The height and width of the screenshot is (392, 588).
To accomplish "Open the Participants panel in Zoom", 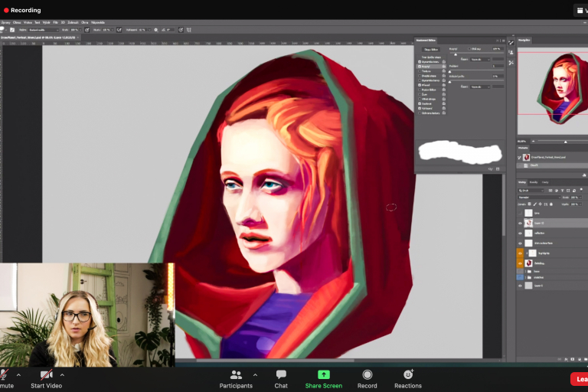I will (236, 375).
